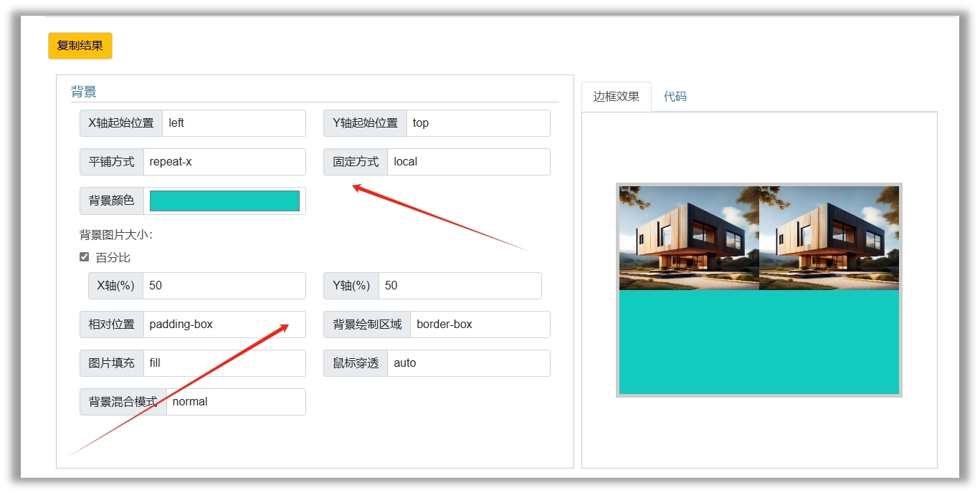Focus the Y轴(%) input with value 50
This screenshot has height=495, width=980.
click(x=460, y=286)
